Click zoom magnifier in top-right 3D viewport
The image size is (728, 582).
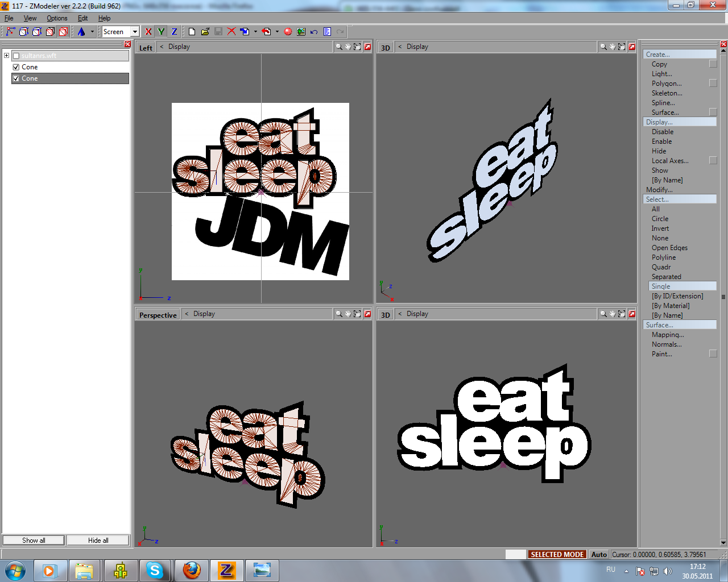(603, 47)
